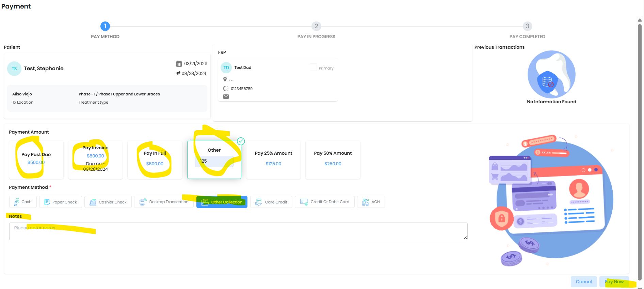Click the TD avatar for Test Dad

coord(226,67)
